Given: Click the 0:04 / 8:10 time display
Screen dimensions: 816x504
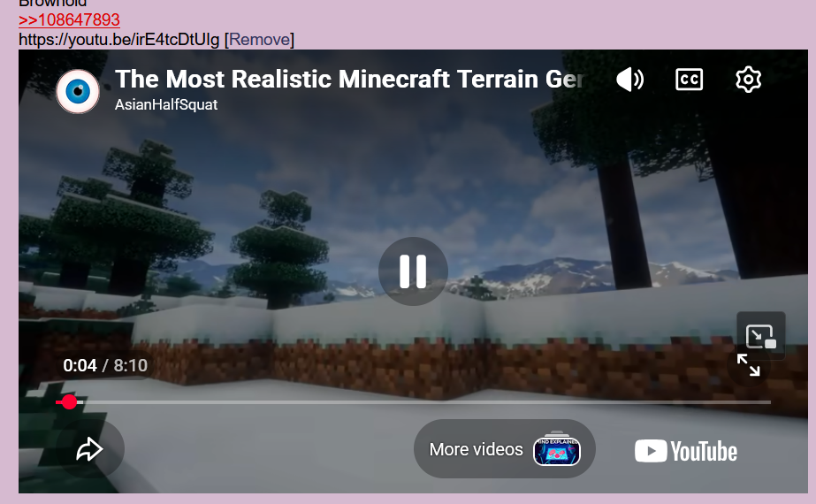Looking at the screenshot, I should (105, 365).
